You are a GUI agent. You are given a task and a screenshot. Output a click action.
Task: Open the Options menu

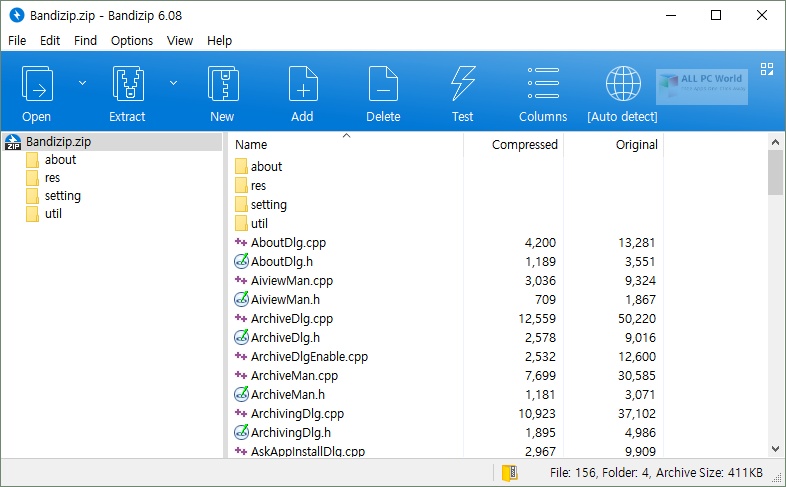click(x=132, y=41)
